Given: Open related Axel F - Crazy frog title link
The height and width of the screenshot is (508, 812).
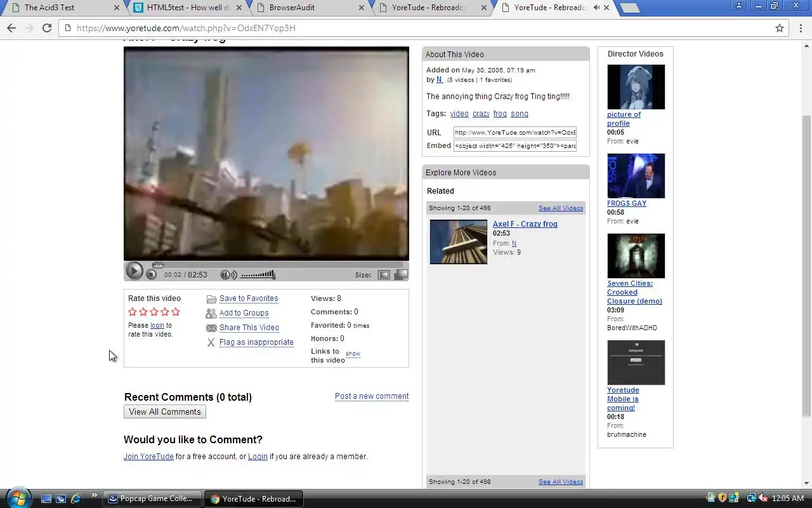Looking at the screenshot, I should coord(525,224).
